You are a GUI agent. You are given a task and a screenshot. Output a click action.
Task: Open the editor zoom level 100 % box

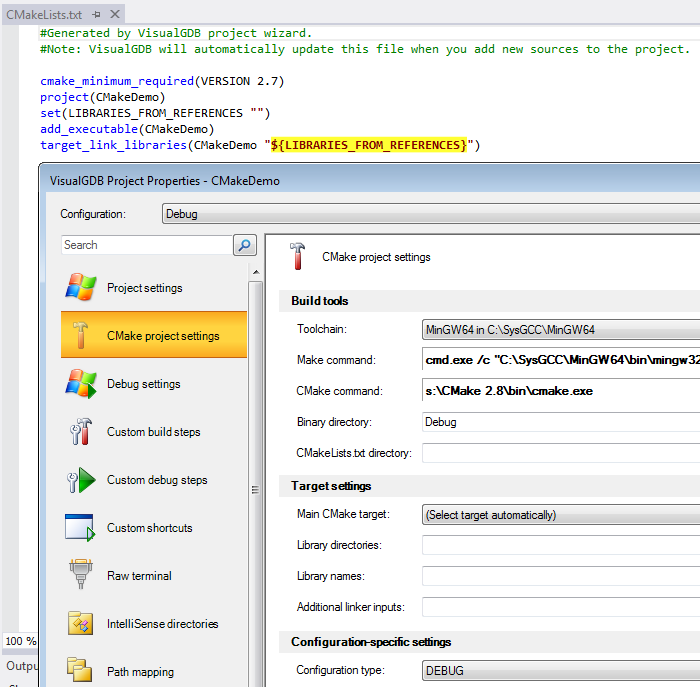point(20,641)
